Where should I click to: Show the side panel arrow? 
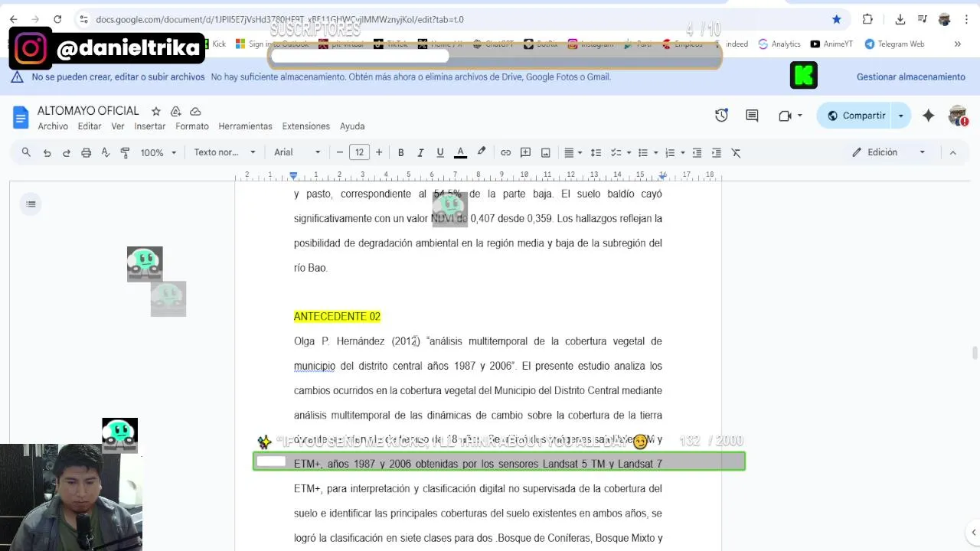point(973,532)
